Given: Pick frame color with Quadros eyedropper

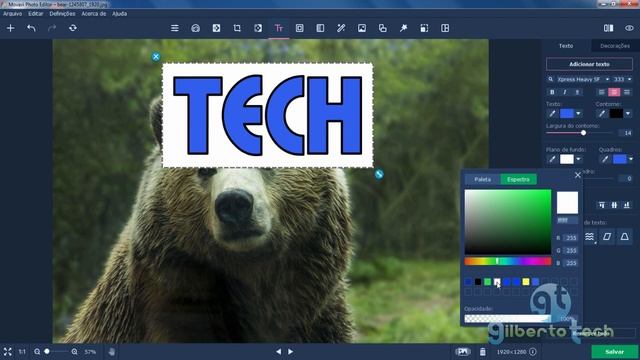Looking at the screenshot, I should click(x=605, y=159).
